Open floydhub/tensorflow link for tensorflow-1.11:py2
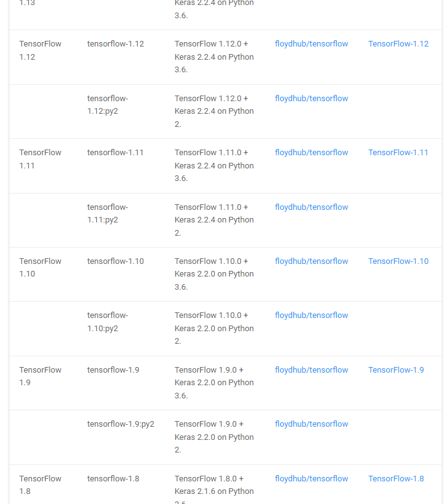Viewport: 448px width, 504px height. tap(311, 207)
